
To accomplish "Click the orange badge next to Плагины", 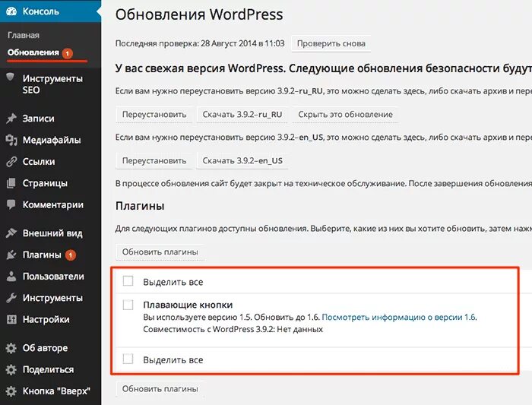I will point(71,255).
